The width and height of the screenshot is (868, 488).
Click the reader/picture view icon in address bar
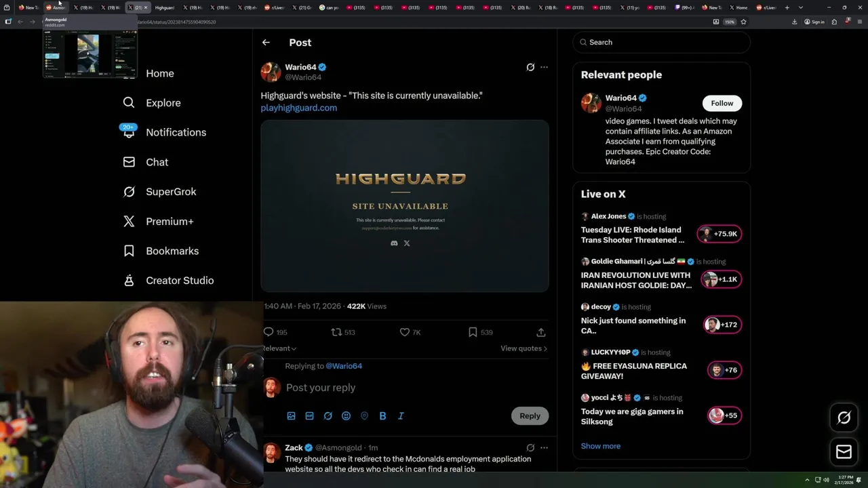click(716, 22)
